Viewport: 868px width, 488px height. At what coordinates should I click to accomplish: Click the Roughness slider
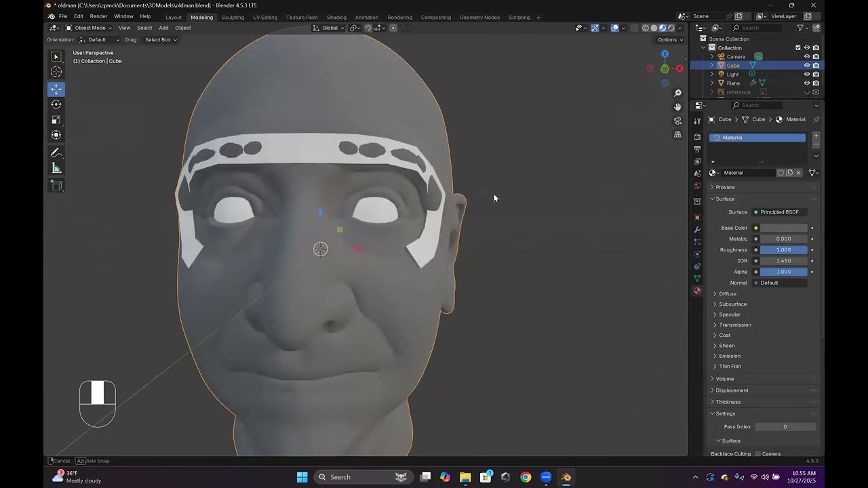(x=783, y=250)
